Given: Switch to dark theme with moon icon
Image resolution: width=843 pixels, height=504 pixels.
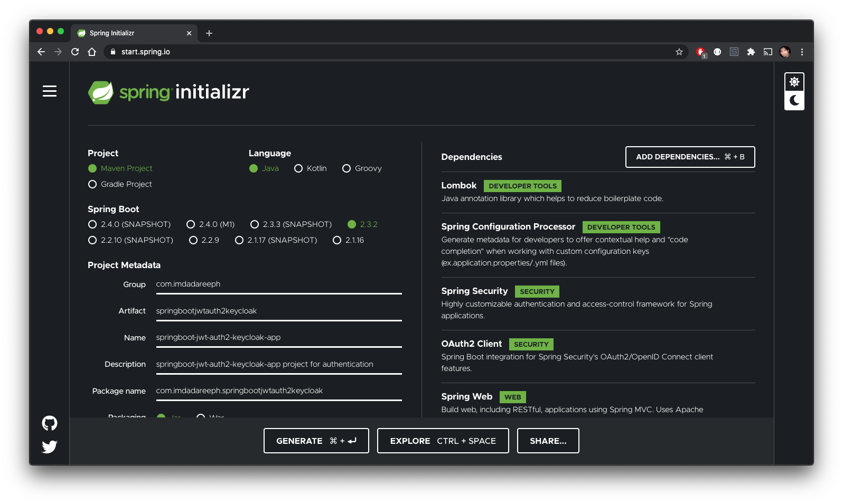Looking at the screenshot, I should pos(794,100).
